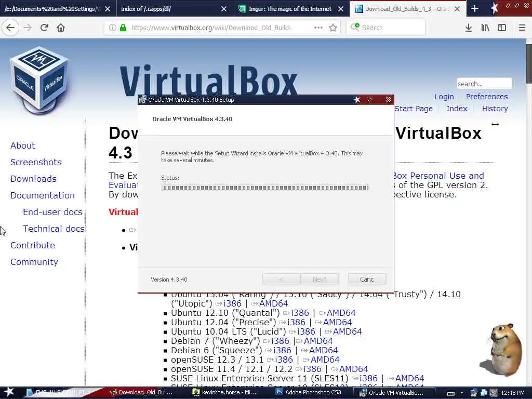532x399 pixels.
Task: Open Contribute sidebar link
Action: 33,245
